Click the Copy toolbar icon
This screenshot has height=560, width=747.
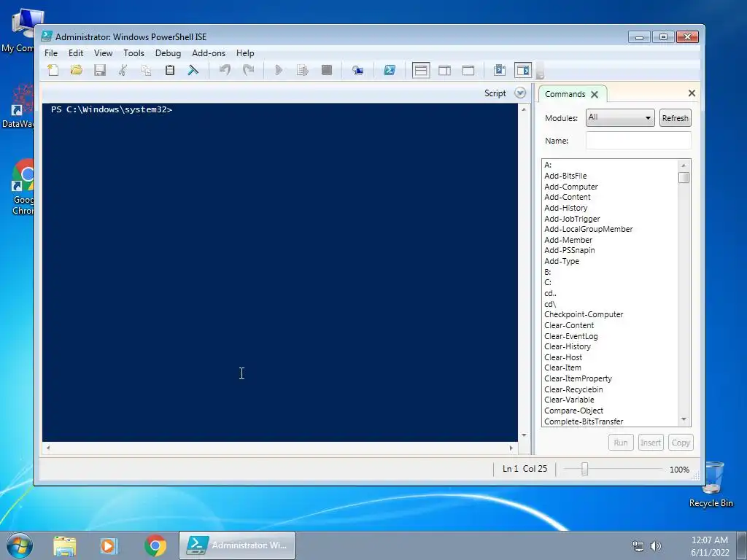(x=146, y=71)
